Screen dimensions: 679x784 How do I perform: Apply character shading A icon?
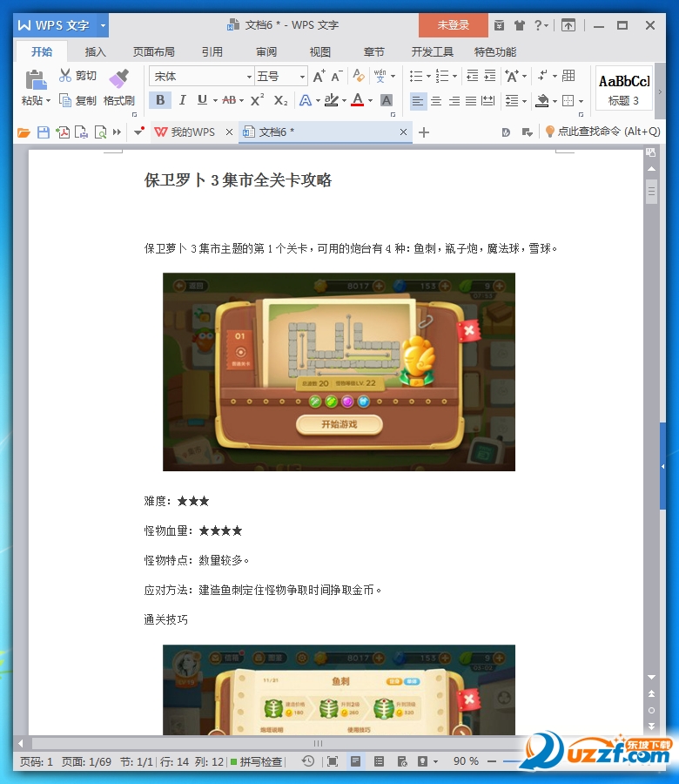(387, 100)
